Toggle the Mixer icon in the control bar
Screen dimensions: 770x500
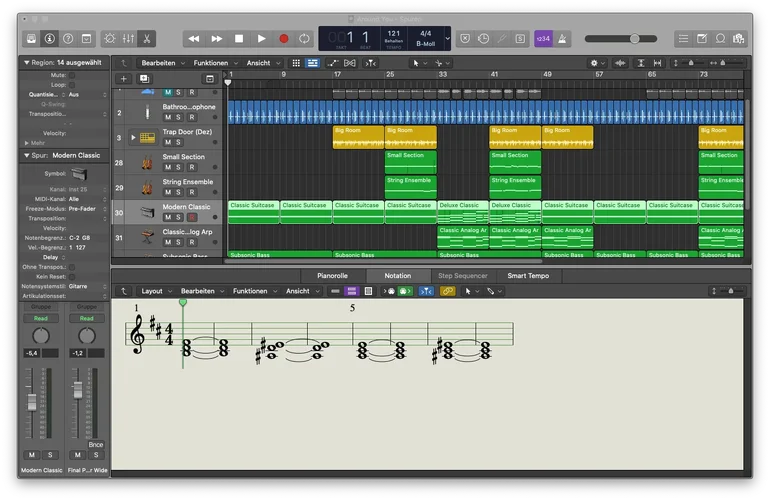point(129,39)
